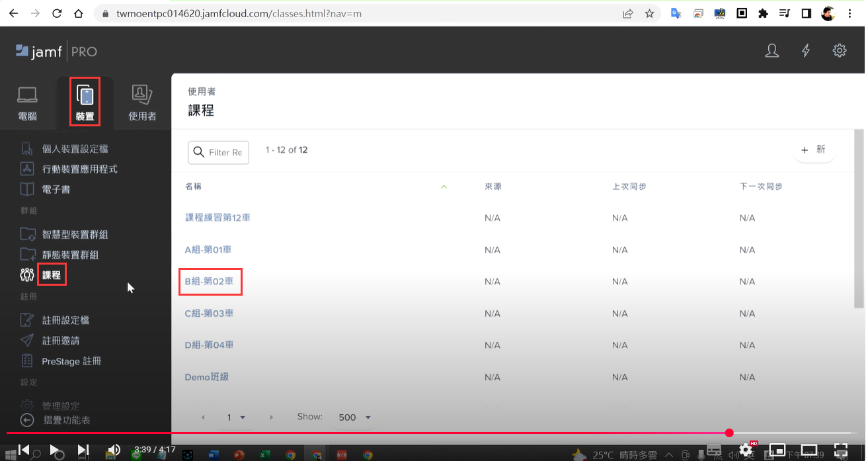Open the B組-第02車 class link
The width and height of the screenshot is (868, 461).
pyautogui.click(x=209, y=281)
